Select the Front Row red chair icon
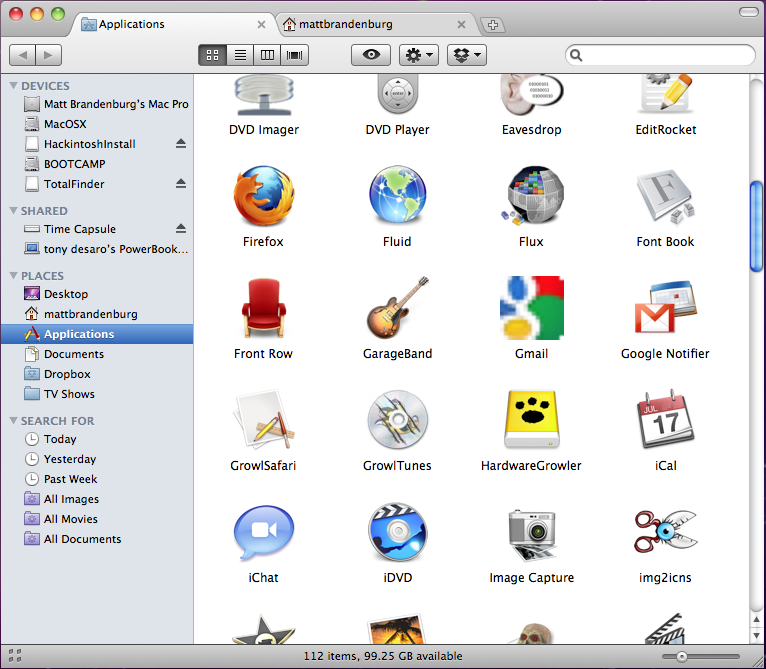This screenshot has width=766, height=669. pos(264,308)
